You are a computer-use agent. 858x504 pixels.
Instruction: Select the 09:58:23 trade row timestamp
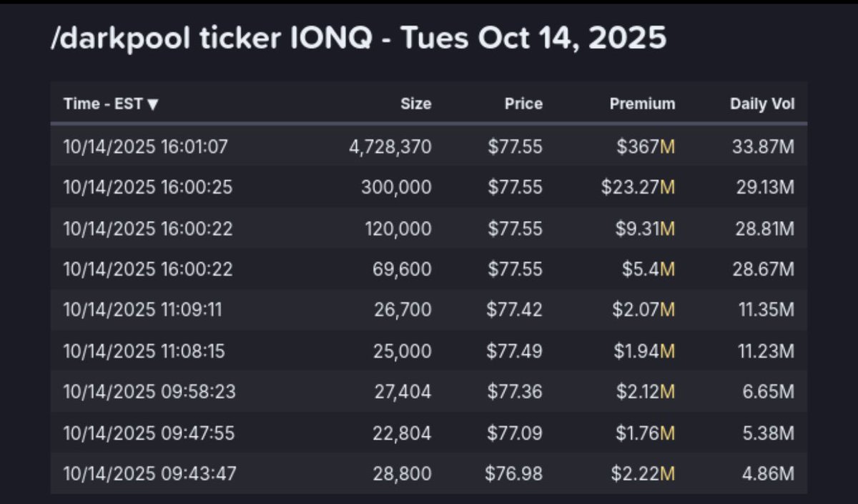(149, 392)
